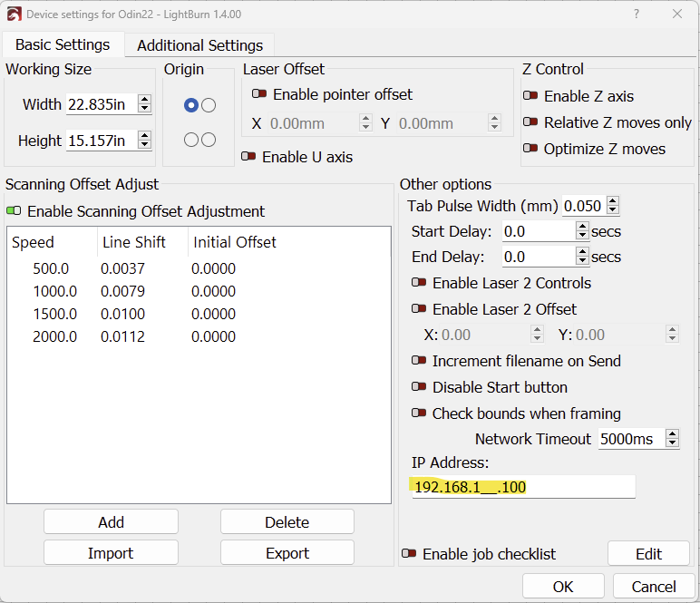
Task: Toggle Check bounds when framing
Action: tap(419, 413)
